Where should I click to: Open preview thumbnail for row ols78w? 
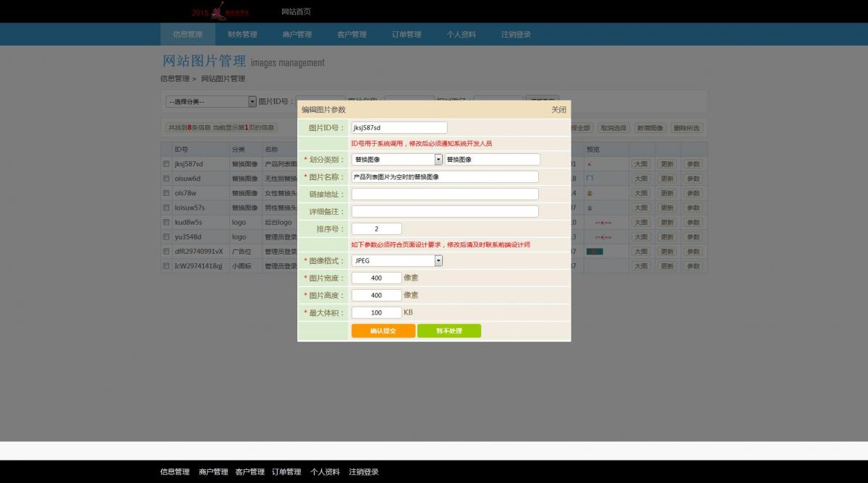590,193
